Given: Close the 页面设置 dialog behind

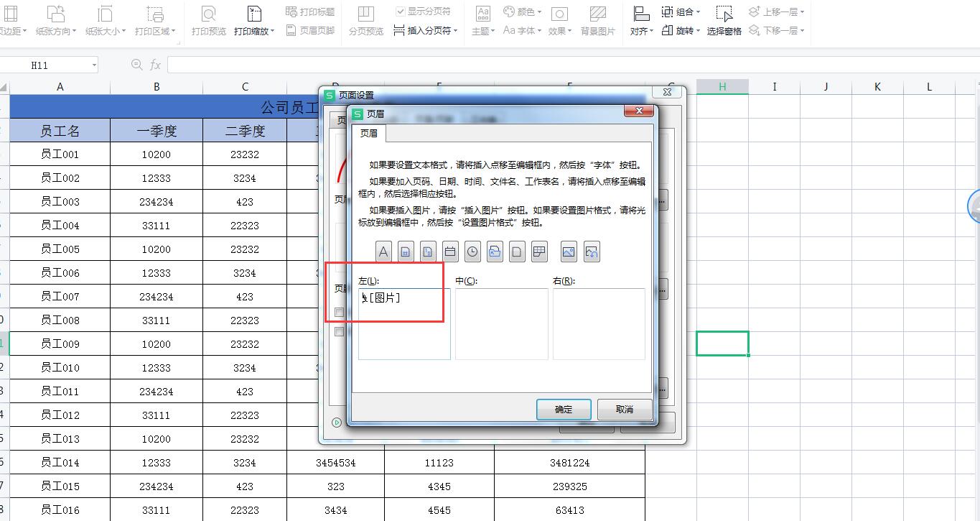Looking at the screenshot, I should [x=667, y=92].
